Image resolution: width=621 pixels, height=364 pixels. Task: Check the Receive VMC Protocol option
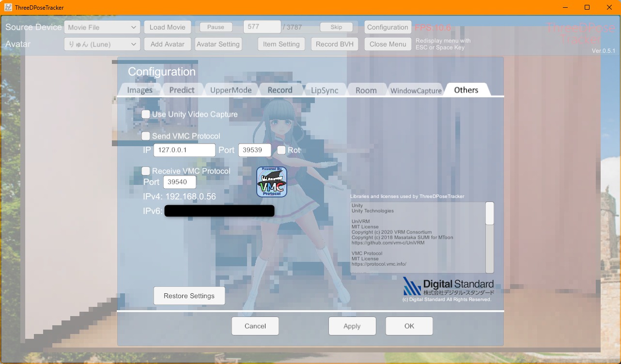pos(146,171)
